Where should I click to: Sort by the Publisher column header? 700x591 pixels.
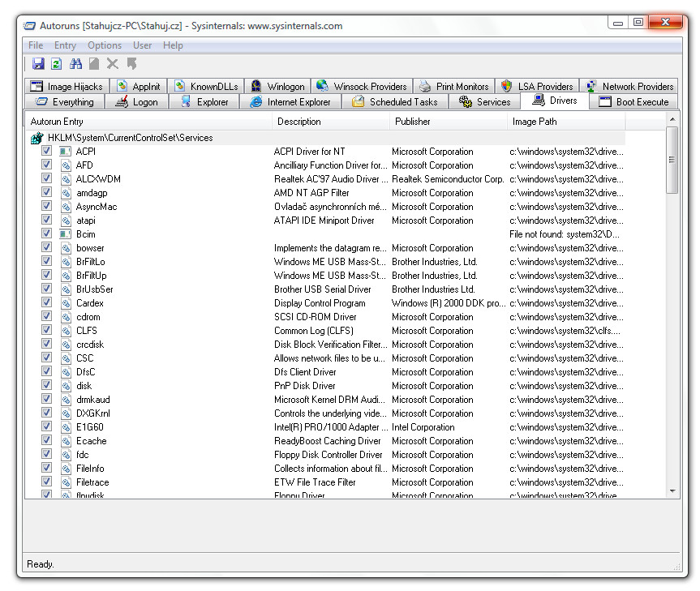pyautogui.click(x=449, y=122)
